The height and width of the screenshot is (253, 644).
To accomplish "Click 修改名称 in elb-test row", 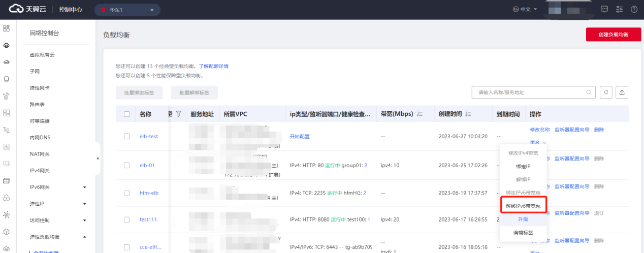I will pos(539,130).
